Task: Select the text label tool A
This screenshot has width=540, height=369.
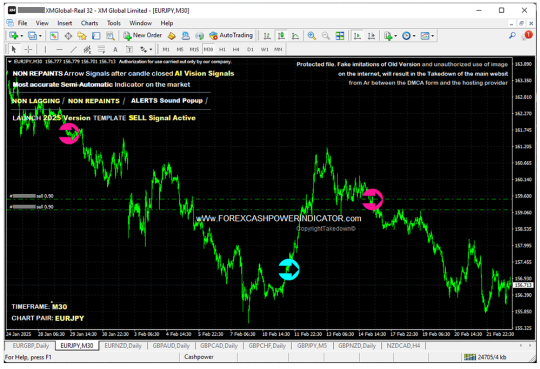Action: click(x=115, y=50)
